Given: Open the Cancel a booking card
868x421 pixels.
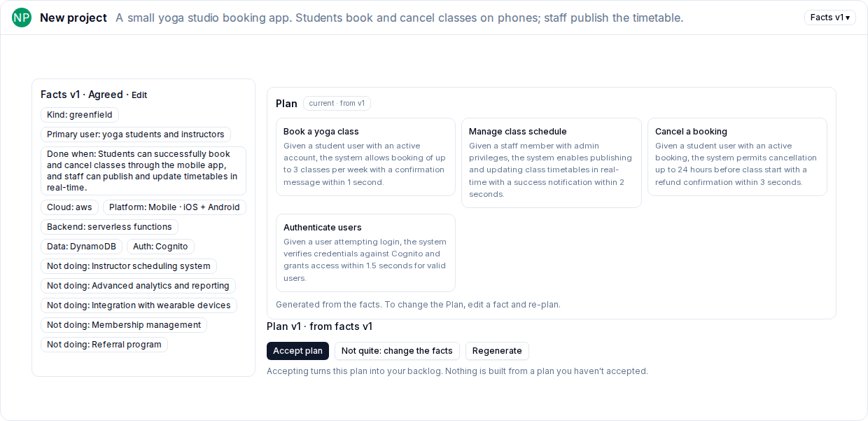Looking at the screenshot, I should (737, 157).
